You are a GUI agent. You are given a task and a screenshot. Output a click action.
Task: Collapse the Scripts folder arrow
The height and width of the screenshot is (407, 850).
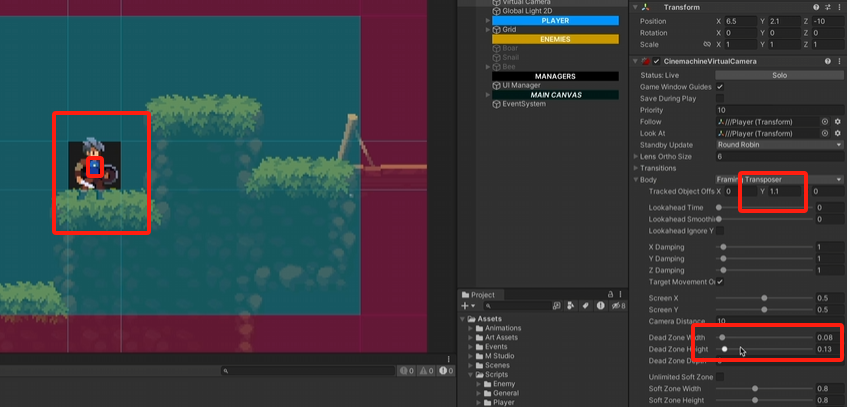pos(471,374)
